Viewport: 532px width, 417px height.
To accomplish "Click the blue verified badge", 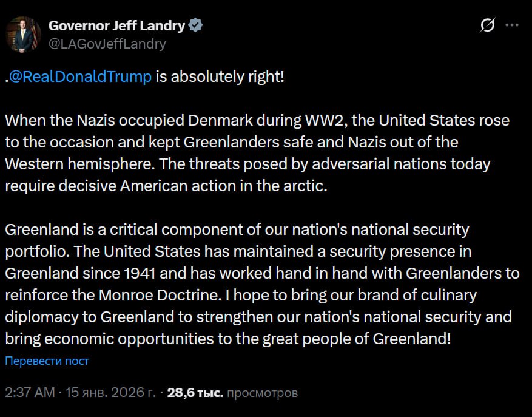I will [x=196, y=25].
